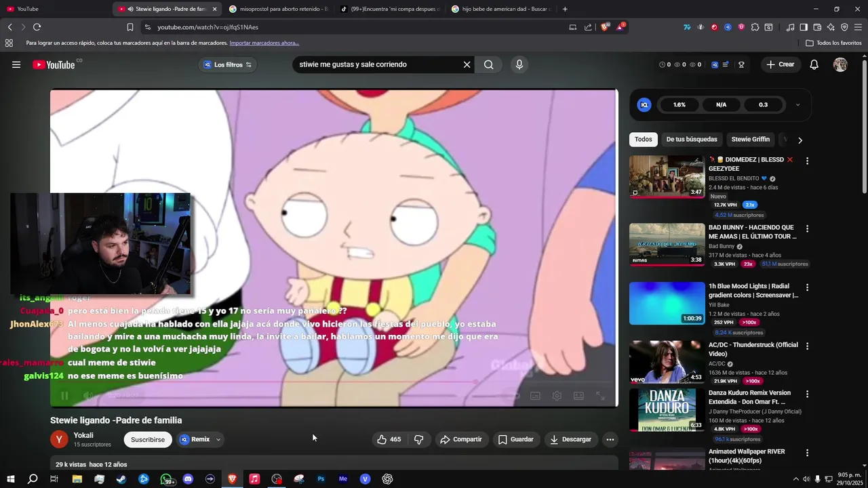Select the Todos chip
Image resolution: width=868 pixels, height=488 pixels.
[644, 139]
